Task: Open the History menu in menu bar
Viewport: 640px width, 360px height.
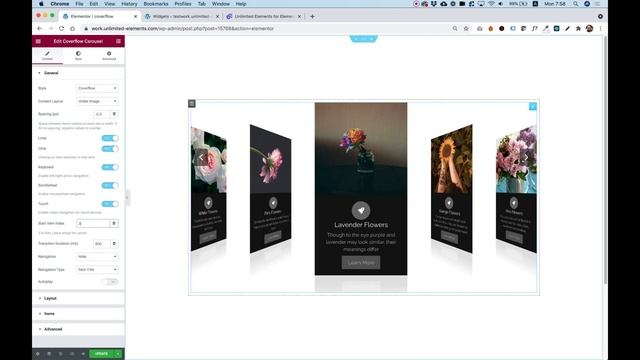Action: coord(129,4)
